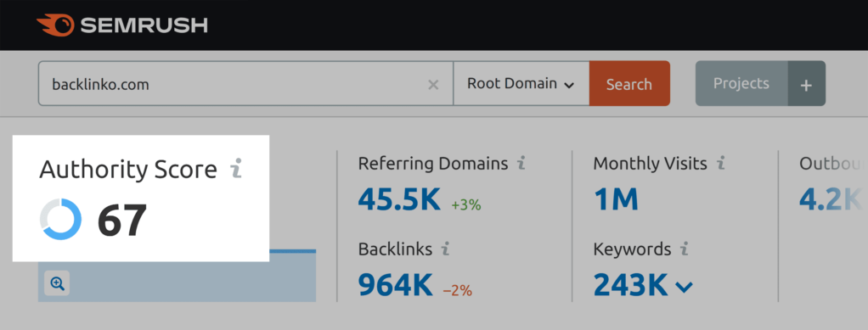Screen dimensions: 868x330
Task: Add a new project with the plus icon
Action: (807, 83)
